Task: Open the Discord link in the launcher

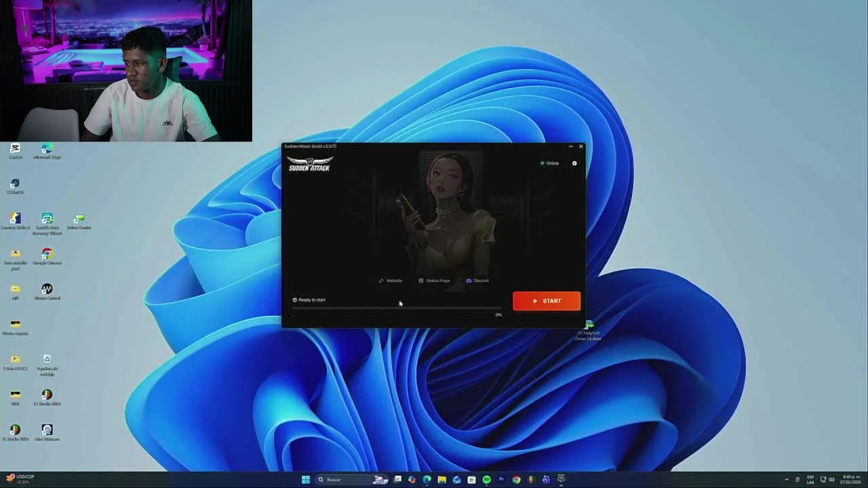Action: pyautogui.click(x=477, y=281)
